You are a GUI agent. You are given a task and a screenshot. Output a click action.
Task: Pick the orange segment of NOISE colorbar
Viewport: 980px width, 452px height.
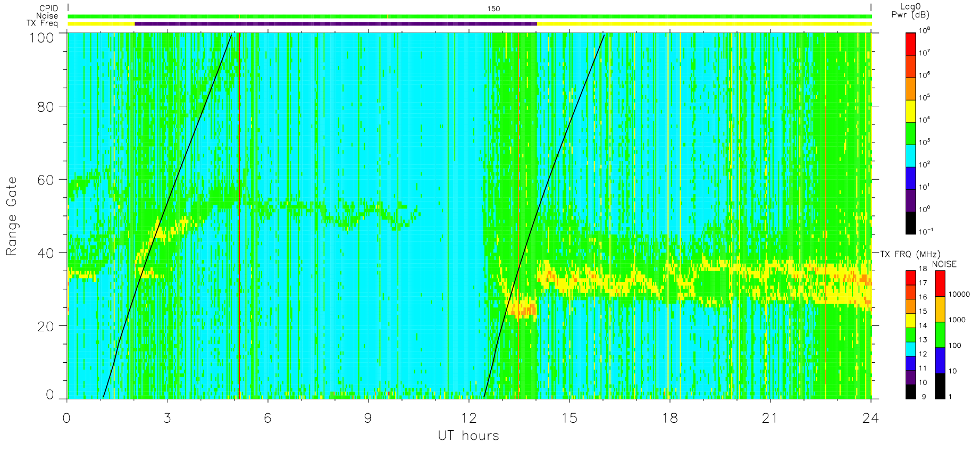tap(940, 309)
